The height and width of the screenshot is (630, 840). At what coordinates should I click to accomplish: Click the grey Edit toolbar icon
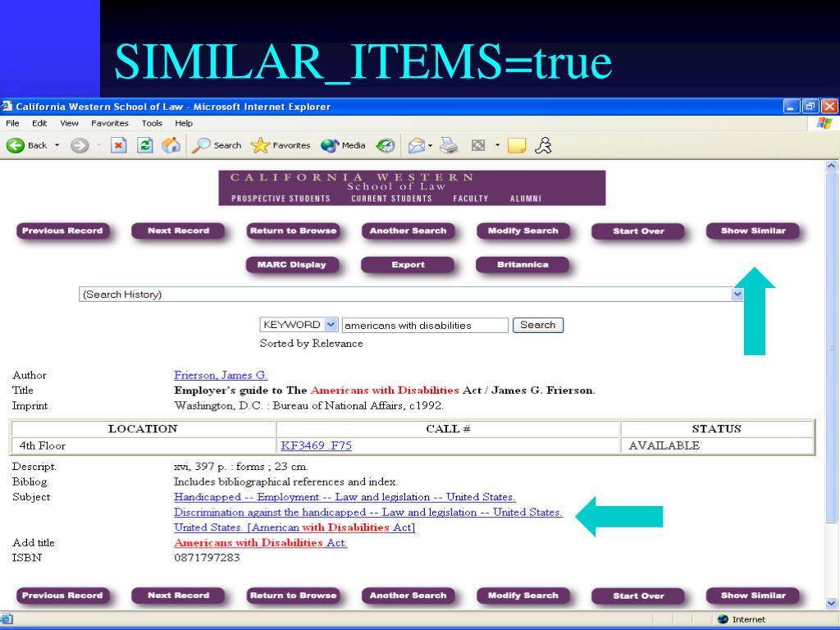point(478,145)
